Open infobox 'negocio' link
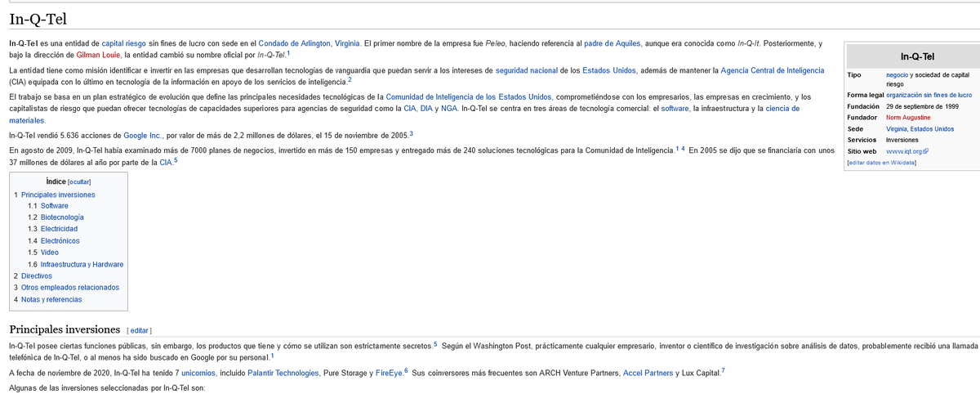This screenshot has height=394, width=980. tap(898, 74)
